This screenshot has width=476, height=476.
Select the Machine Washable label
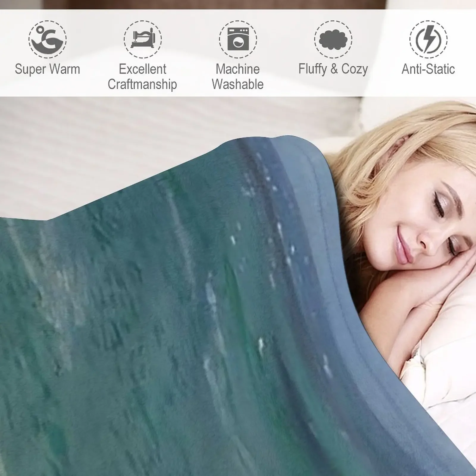tap(238, 77)
